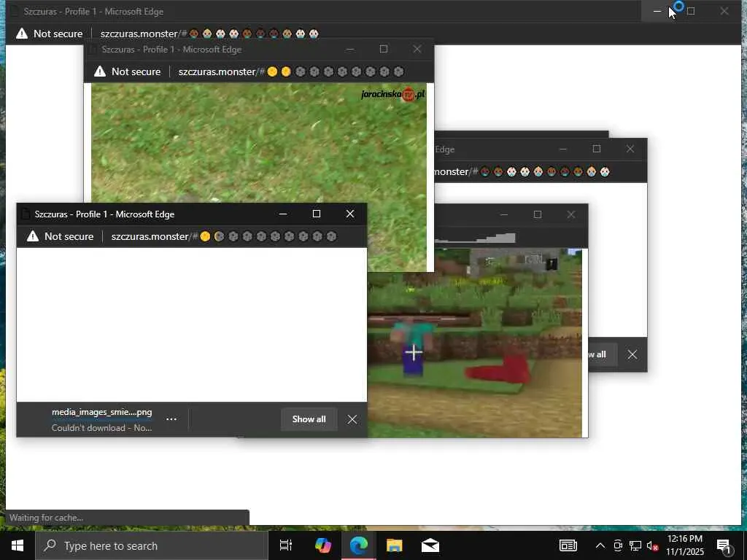Maximize the large background Edge window

tap(691, 12)
